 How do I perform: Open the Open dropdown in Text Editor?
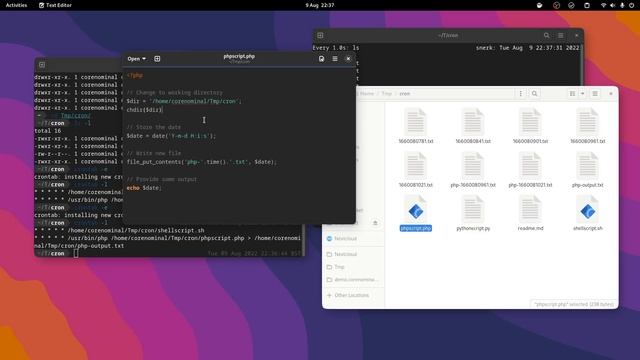tap(136, 59)
